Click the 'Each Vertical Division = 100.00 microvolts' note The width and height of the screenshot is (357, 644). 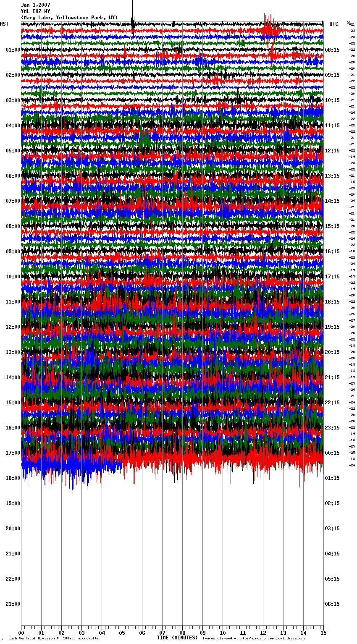pyautogui.click(x=53, y=639)
